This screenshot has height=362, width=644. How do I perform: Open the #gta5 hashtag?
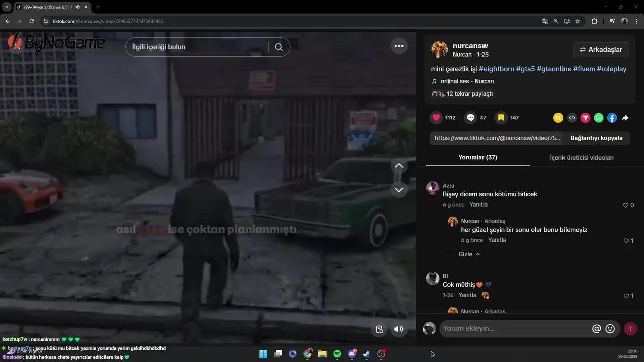(525, 69)
